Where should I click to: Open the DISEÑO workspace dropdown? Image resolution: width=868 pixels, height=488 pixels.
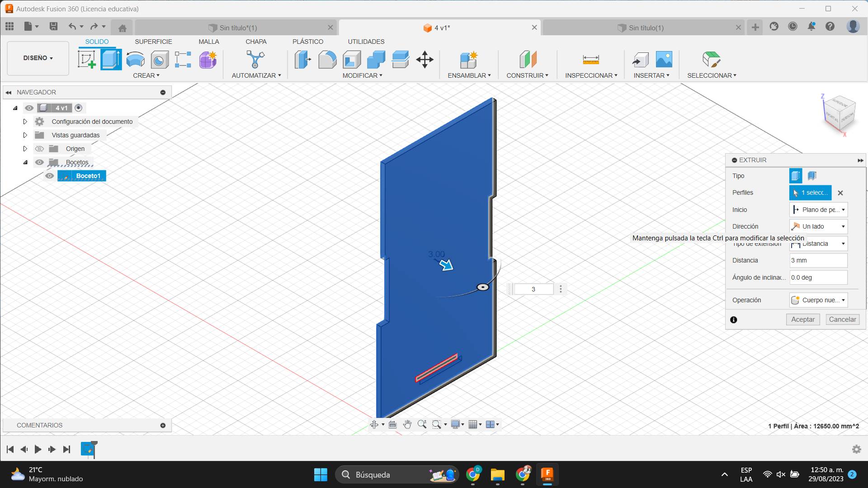pyautogui.click(x=38, y=58)
